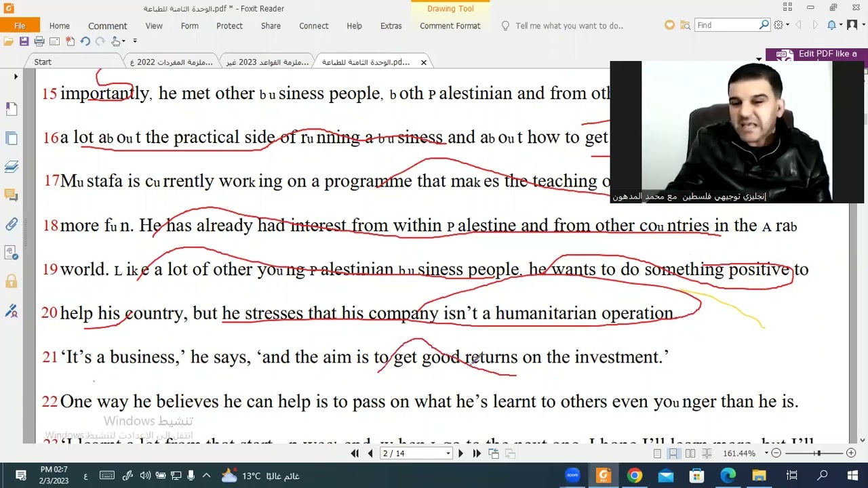Open the Comments side panel
The width and height of the screenshot is (868, 488).
point(12,195)
